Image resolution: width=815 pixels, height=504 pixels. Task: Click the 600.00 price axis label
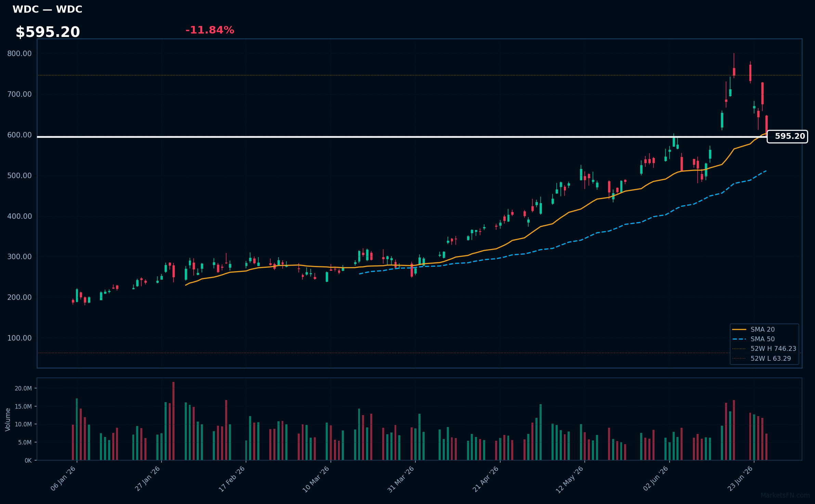tap(20, 135)
